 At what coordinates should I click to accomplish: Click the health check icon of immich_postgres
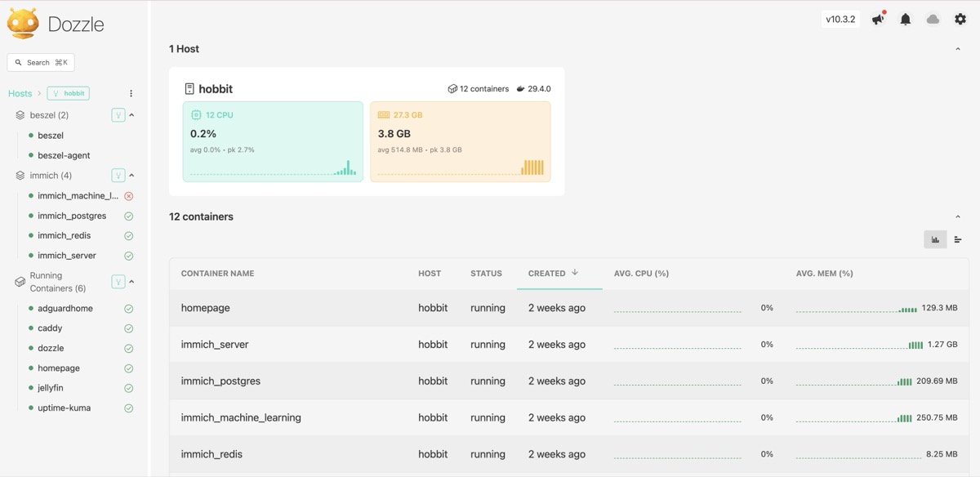click(x=128, y=216)
